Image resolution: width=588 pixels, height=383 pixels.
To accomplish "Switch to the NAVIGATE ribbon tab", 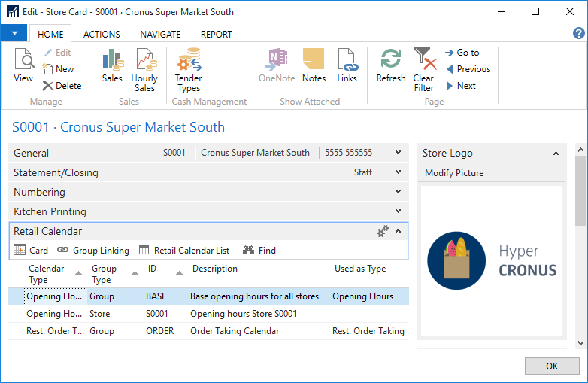I will [160, 35].
